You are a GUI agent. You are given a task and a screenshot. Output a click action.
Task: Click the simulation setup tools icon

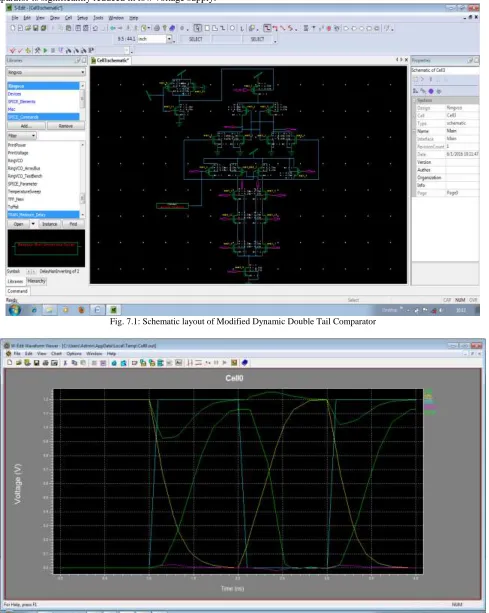[x=37, y=50]
